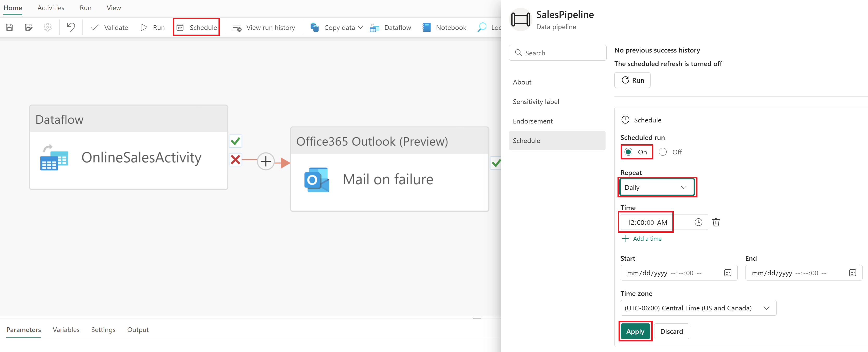The image size is (868, 352).
Task: Expand the Copy data dropdown arrow
Action: 361,27
